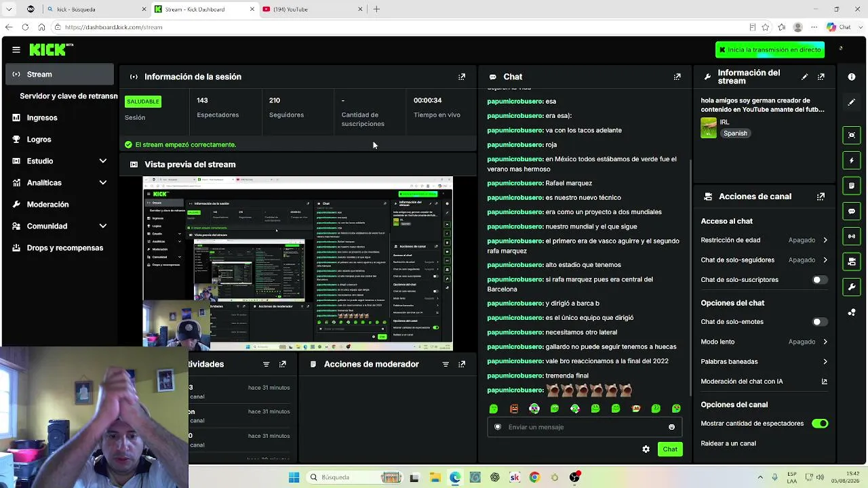Show hidden system tray icons
This screenshot has height=488, width=868.
coord(759,477)
